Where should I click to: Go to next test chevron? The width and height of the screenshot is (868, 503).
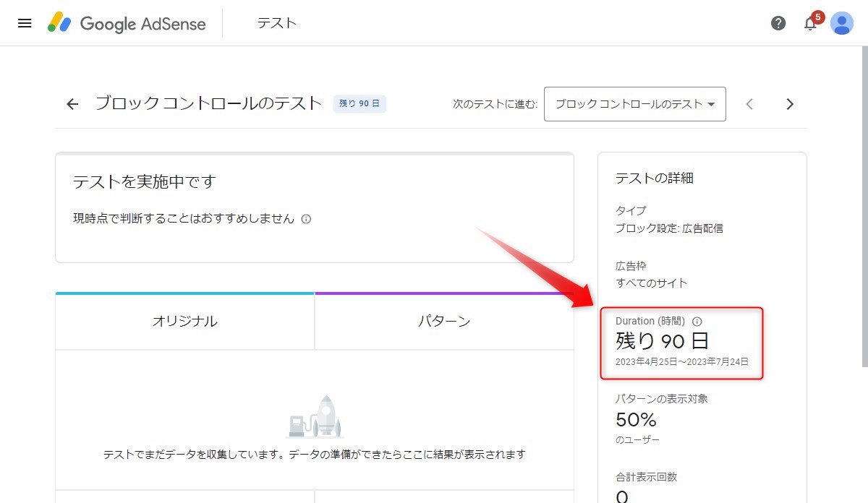pyautogui.click(x=790, y=104)
